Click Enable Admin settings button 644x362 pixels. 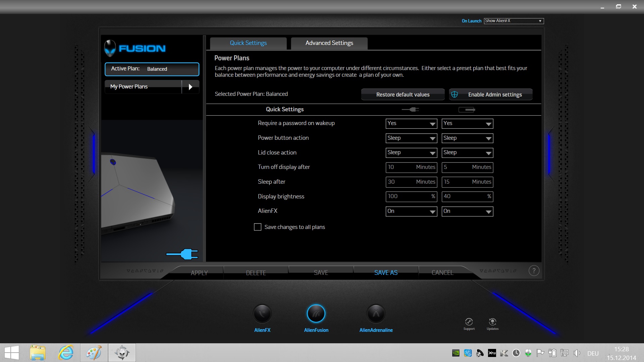click(491, 95)
